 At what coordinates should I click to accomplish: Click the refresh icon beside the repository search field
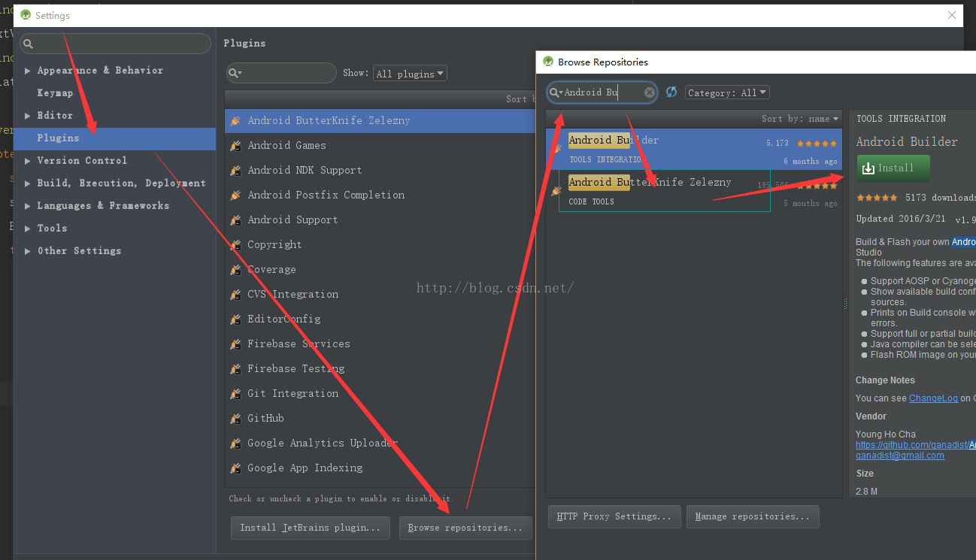click(x=671, y=92)
